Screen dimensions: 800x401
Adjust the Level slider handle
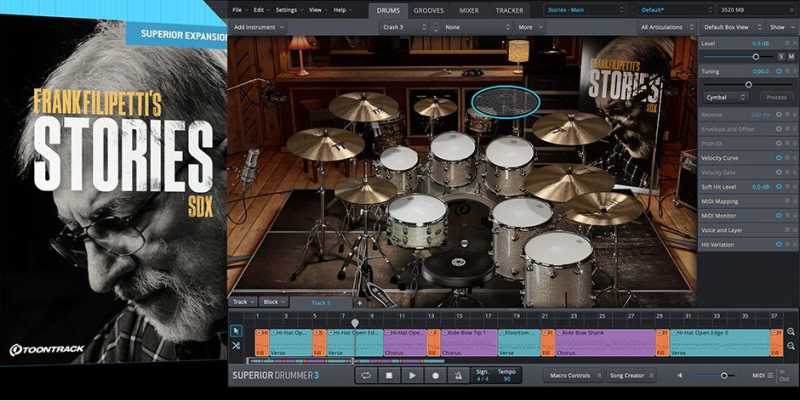pos(756,57)
